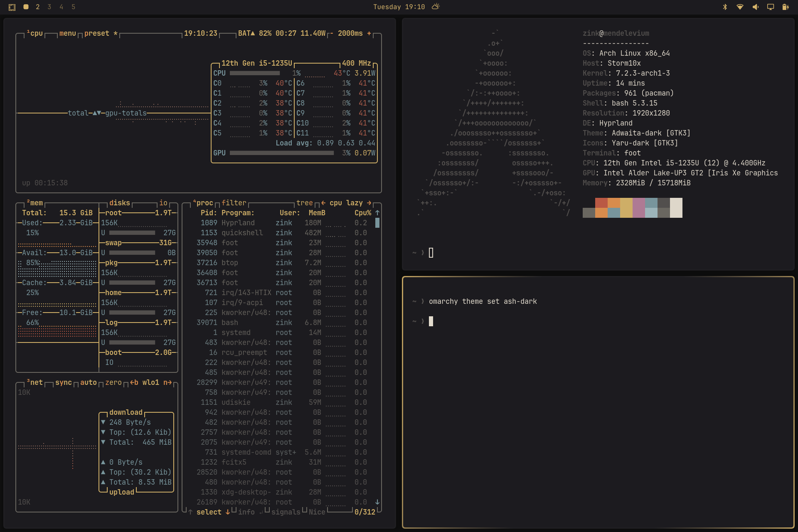The image size is (798, 532).
Task: Click the white swatch in neofetch palette
Action: [x=676, y=208]
